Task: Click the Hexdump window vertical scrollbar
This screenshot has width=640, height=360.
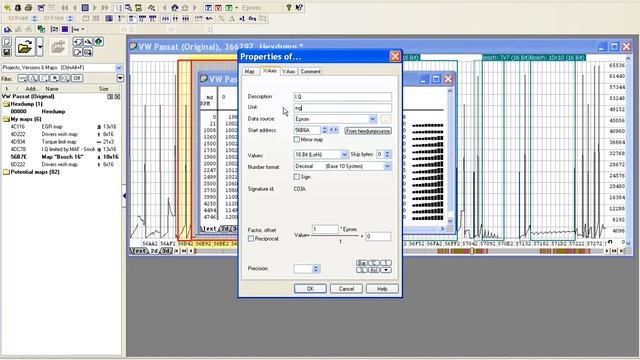Action: tap(628, 150)
